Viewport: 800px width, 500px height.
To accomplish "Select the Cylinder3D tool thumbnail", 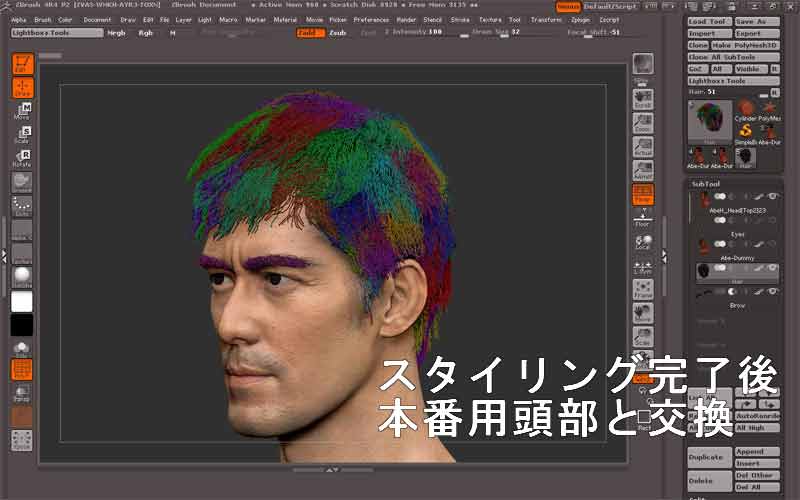I will click(745, 110).
